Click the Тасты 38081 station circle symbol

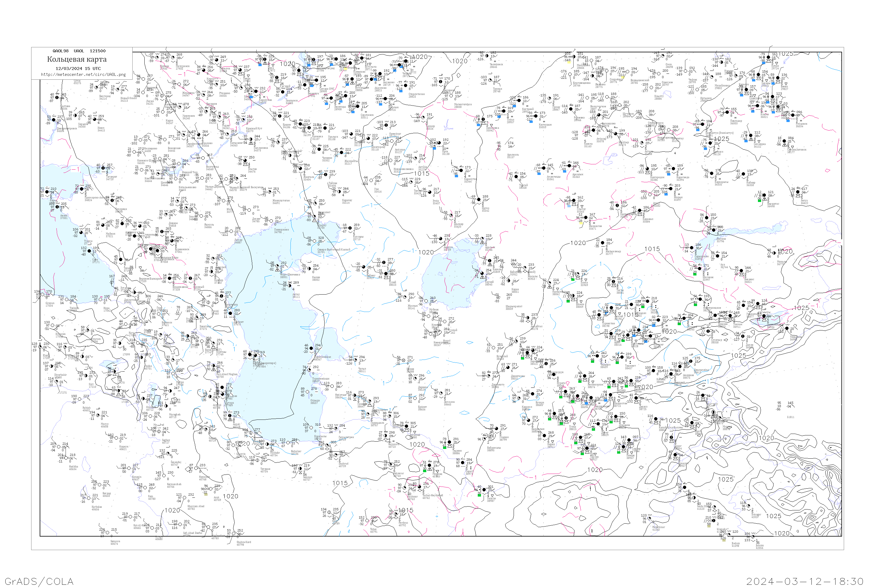[613, 282]
